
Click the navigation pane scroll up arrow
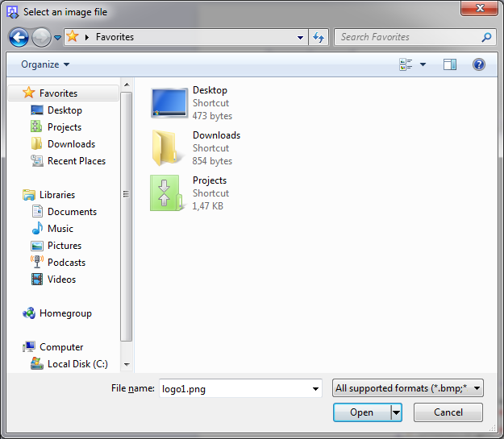click(x=127, y=85)
